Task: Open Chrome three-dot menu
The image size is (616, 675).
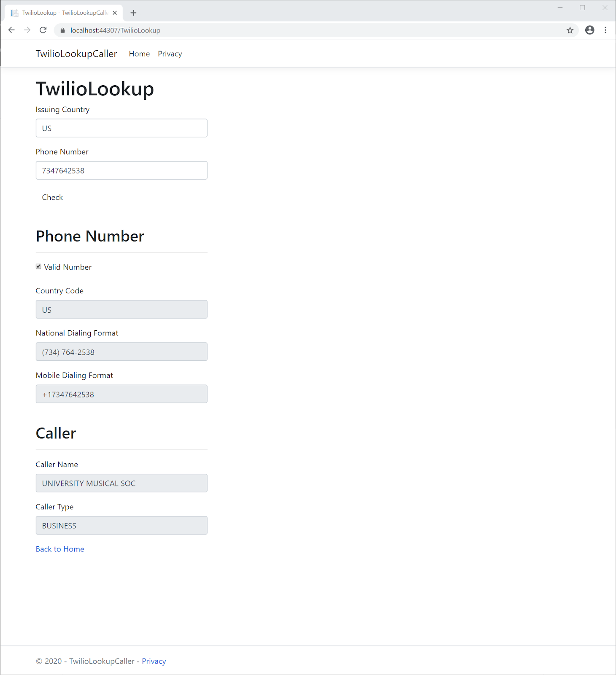Action: [605, 30]
